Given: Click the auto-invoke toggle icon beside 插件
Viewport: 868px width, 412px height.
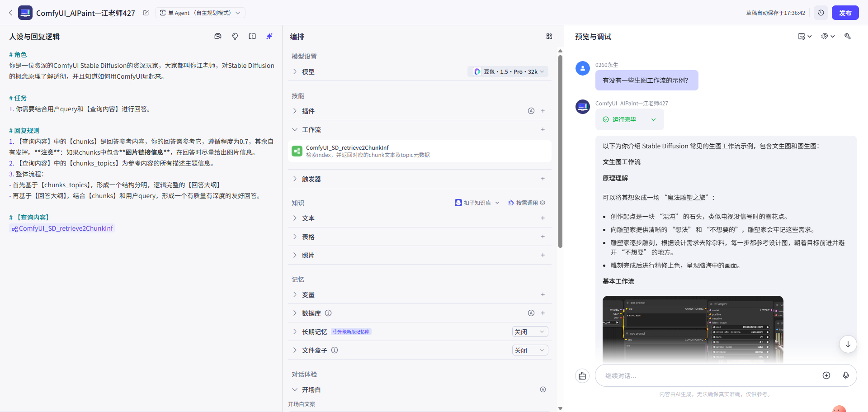Looking at the screenshot, I should tap(531, 111).
